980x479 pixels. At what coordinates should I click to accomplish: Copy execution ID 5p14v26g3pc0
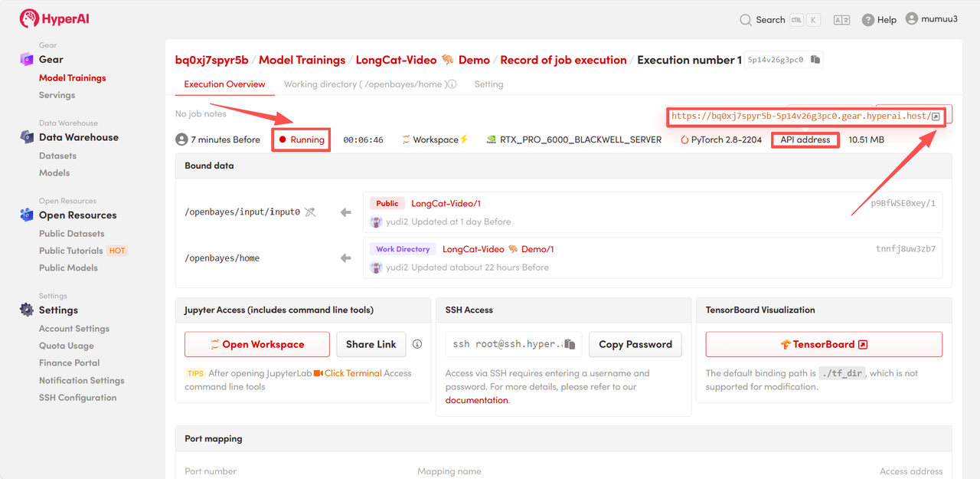tap(815, 60)
